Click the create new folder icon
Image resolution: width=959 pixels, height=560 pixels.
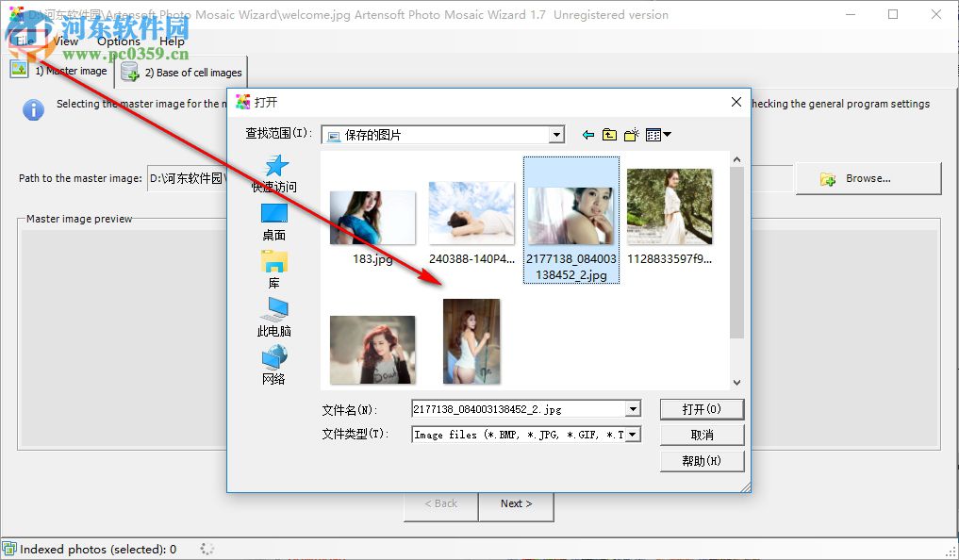630,134
